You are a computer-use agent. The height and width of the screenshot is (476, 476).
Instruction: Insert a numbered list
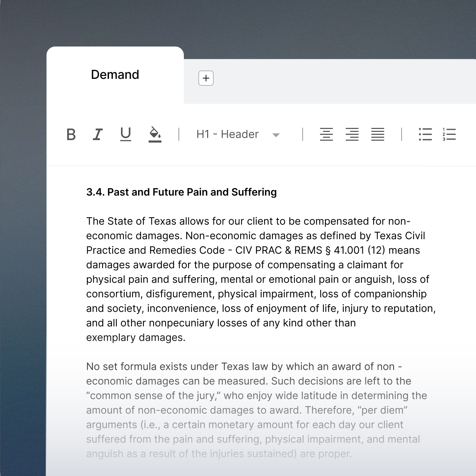449,134
